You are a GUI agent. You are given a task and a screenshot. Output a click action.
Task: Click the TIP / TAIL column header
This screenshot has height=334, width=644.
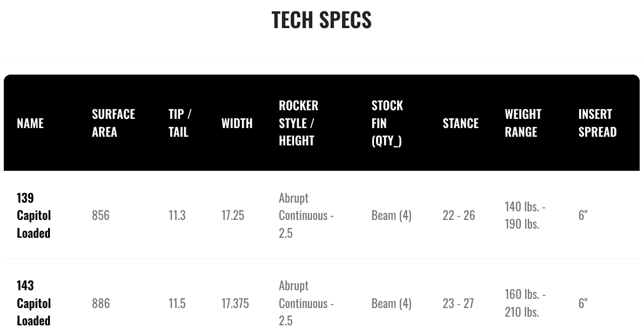(x=180, y=123)
